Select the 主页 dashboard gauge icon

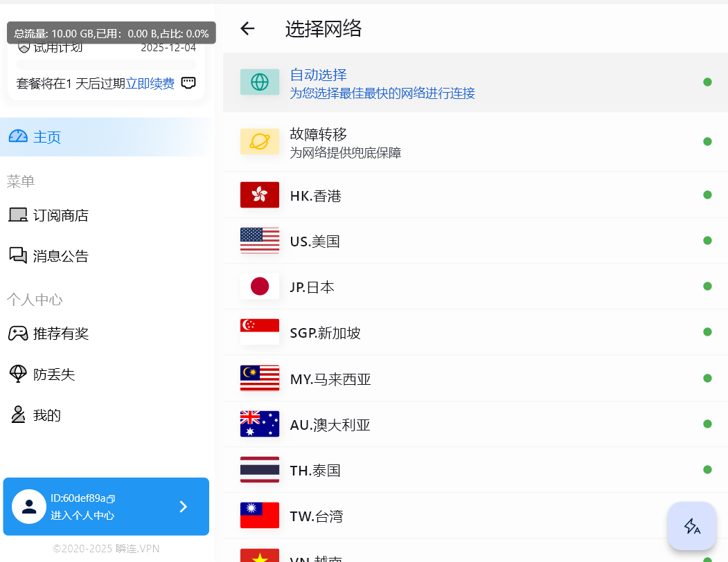click(x=18, y=137)
